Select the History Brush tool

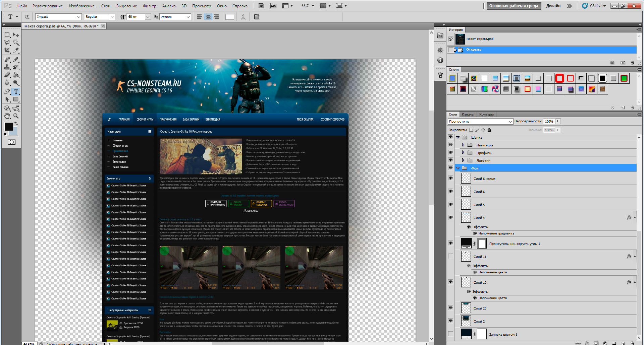click(16, 67)
